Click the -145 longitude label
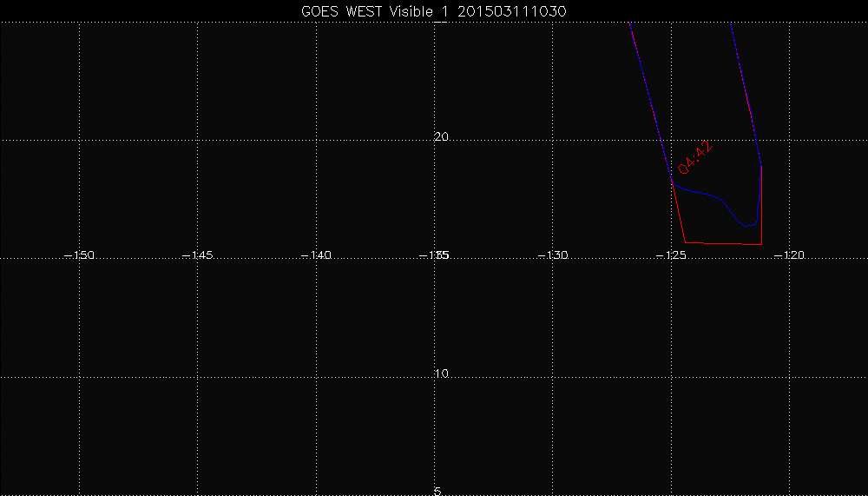The image size is (868, 496). point(198,255)
